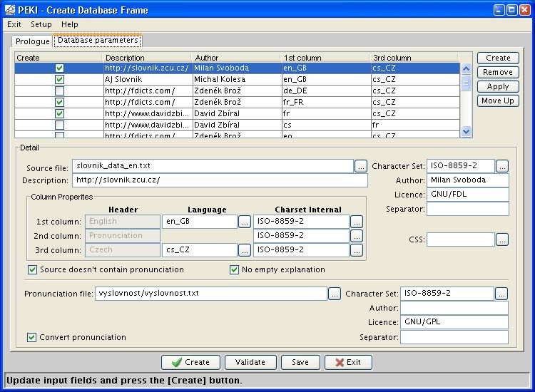Open pronunciation Character Set chooser button

click(x=501, y=293)
